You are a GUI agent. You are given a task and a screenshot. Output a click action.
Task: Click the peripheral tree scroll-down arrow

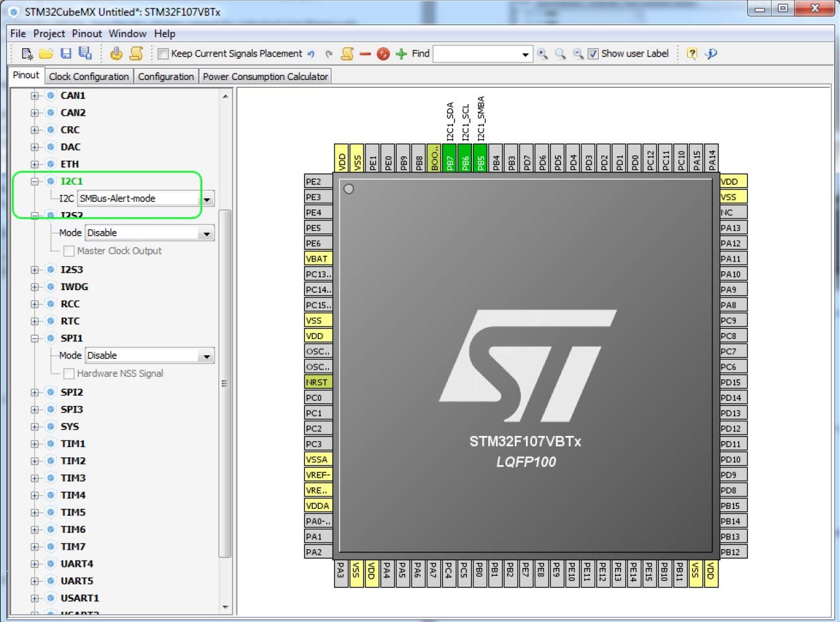tap(226, 607)
